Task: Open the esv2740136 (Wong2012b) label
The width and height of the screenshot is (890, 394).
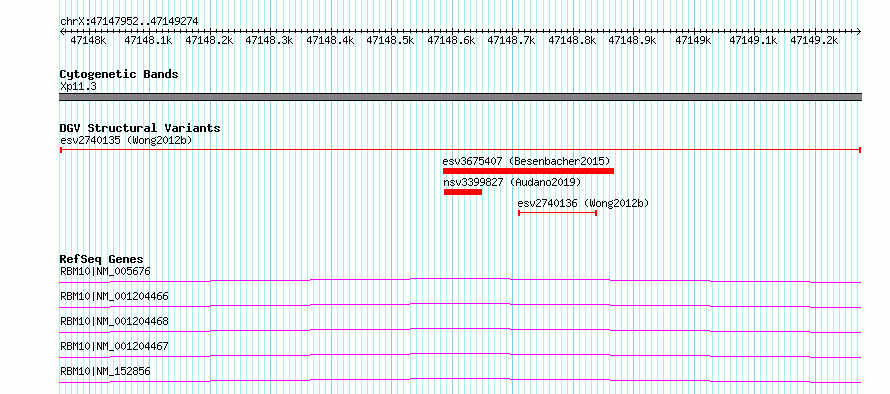Action: point(583,203)
